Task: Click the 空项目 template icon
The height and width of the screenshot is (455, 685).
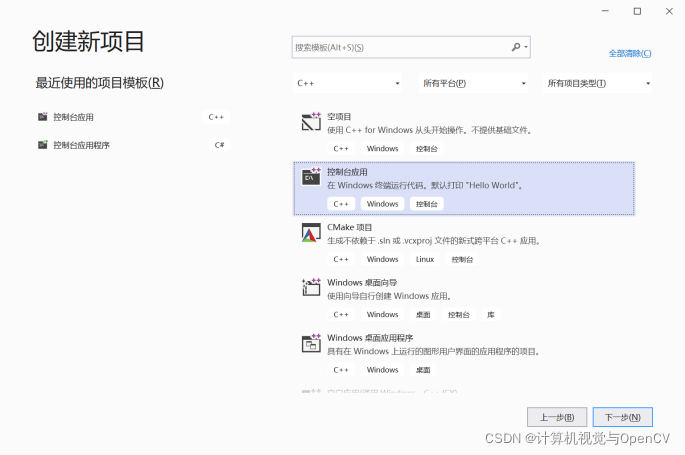Action: [x=311, y=121]
